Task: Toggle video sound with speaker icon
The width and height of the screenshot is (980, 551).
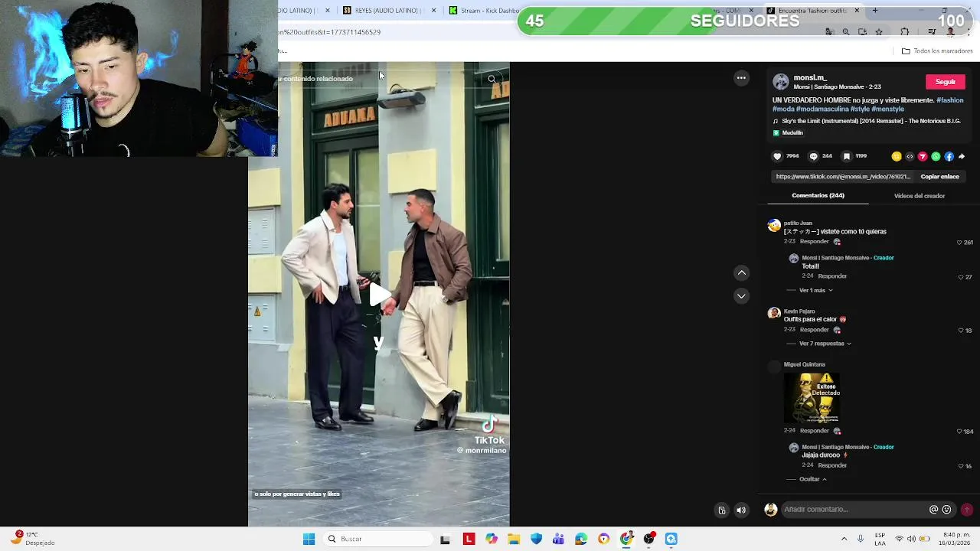Action: tap(741, 510)
